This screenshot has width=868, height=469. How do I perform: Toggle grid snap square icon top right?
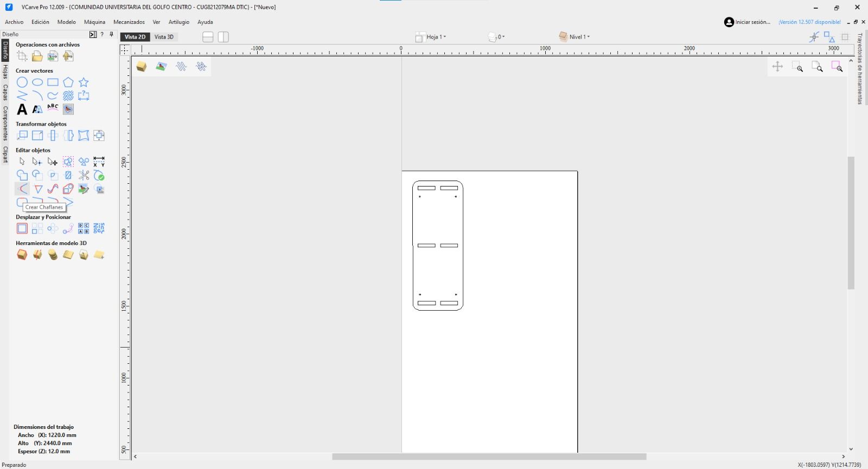[x=845, y=37]
